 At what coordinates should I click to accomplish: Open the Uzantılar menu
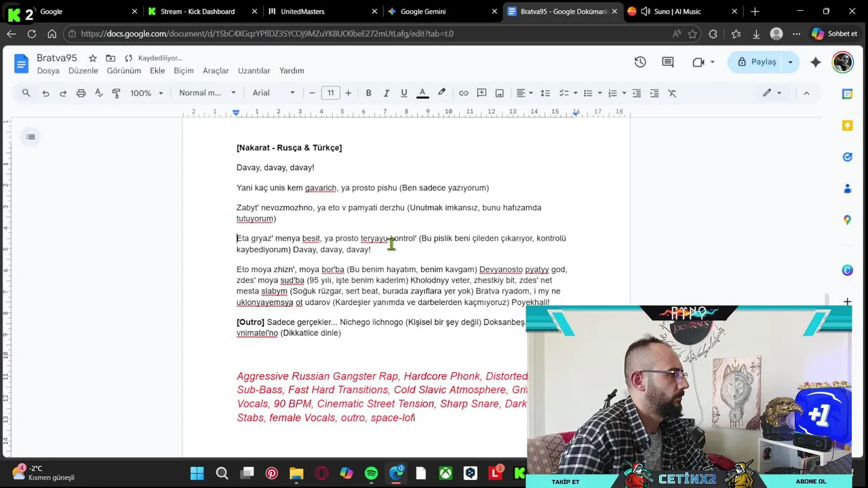click(x=254, y=70)
